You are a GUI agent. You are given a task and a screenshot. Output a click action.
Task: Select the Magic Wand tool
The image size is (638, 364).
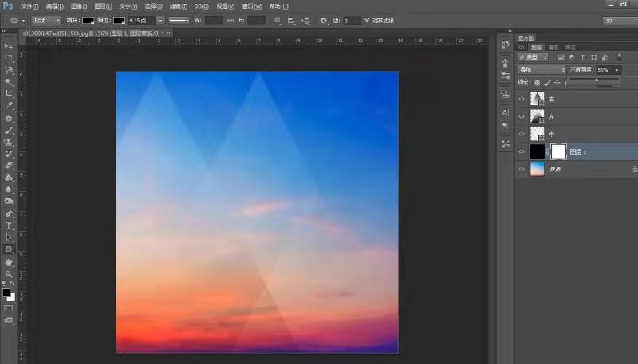coord(9,82)
